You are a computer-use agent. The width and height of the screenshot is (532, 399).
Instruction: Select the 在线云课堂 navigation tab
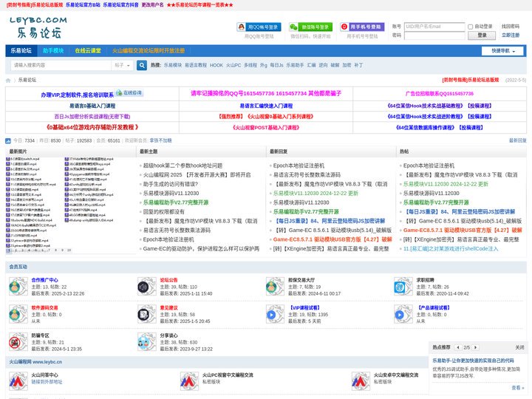coord(88,50)
